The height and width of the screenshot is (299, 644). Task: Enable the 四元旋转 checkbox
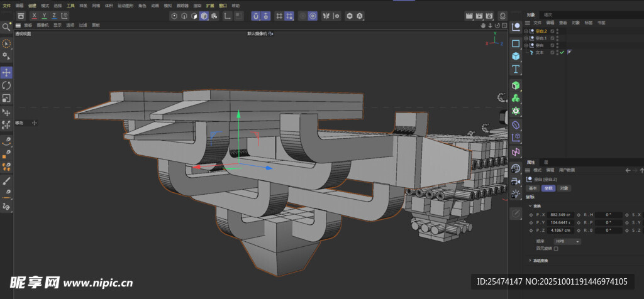555,248
